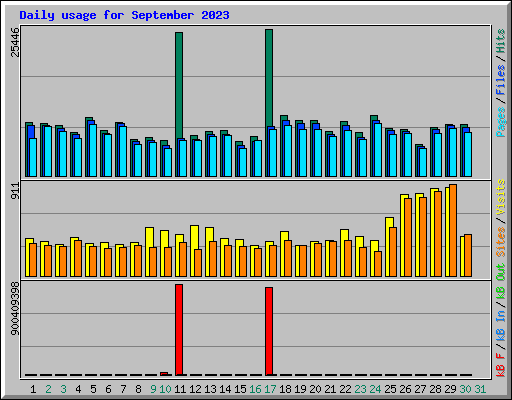Click day label 17 on the x-axis
This screenshot has height=400, width=512.
click(x=270, y=389)
